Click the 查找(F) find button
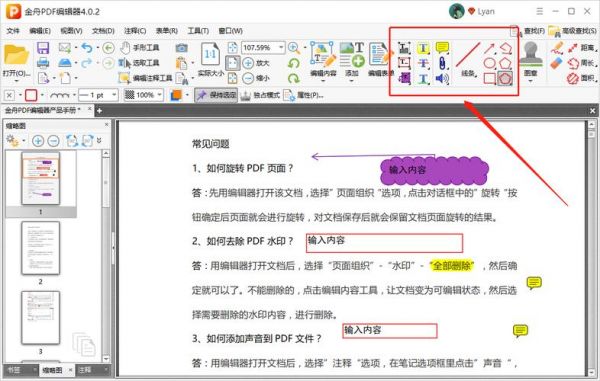 click(528, 31)
